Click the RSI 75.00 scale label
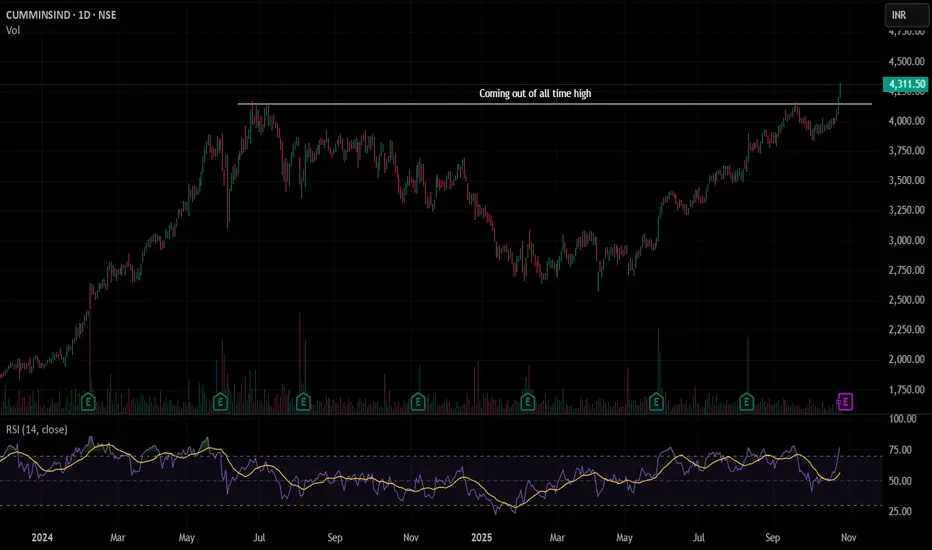The height and width of the screenshot is (550, 932). (x=900, y=450)
